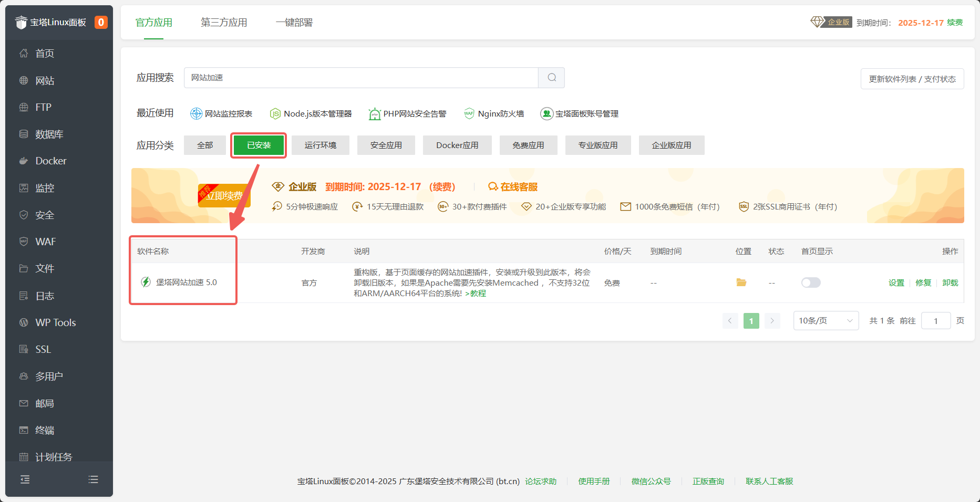This screenshot has height=502, width=980.
Task: Click the 宝塔面板账号管理 user icon
Action: click(546, 114)
